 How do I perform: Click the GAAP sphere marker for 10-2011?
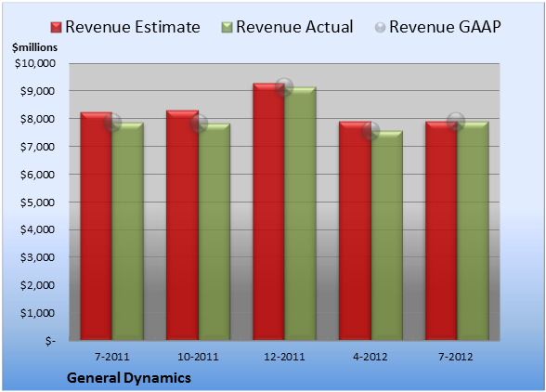(x=199, y=124)
